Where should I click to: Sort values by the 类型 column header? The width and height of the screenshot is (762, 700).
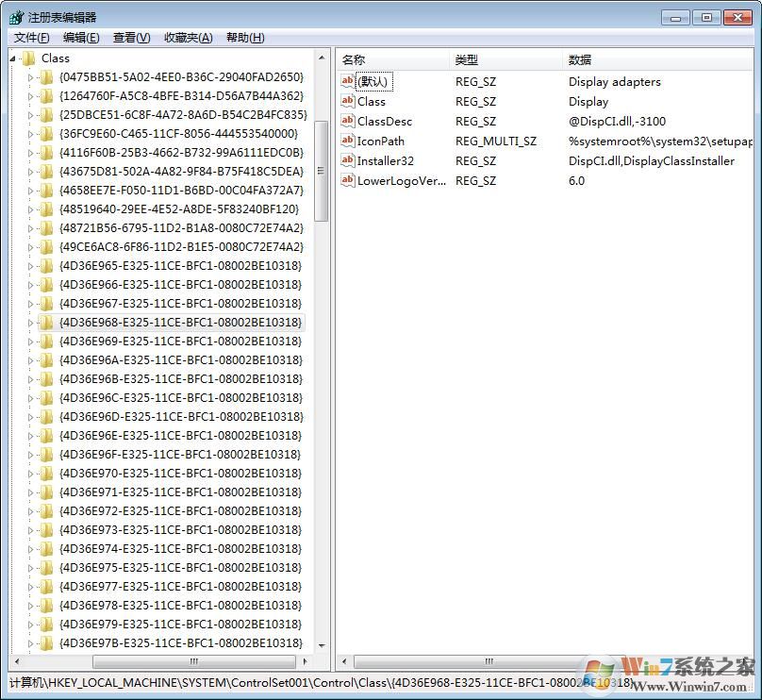tap(505, 60)
